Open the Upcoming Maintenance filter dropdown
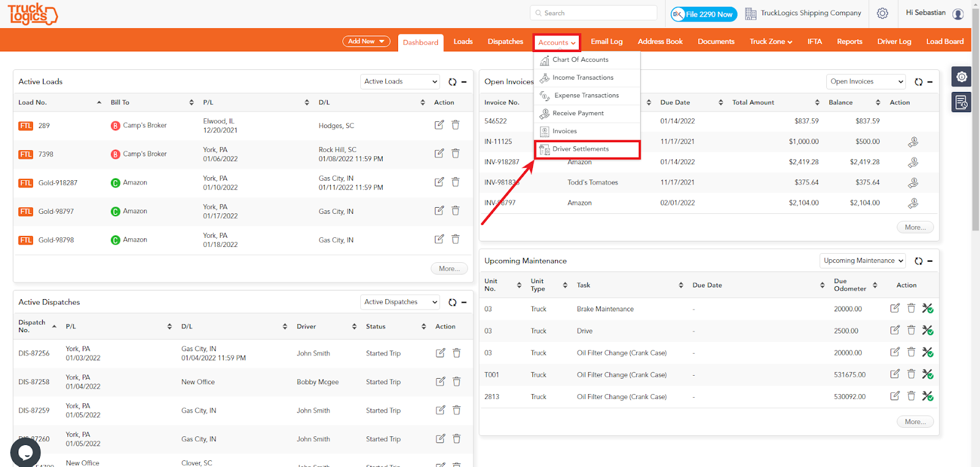 [862, 260]
